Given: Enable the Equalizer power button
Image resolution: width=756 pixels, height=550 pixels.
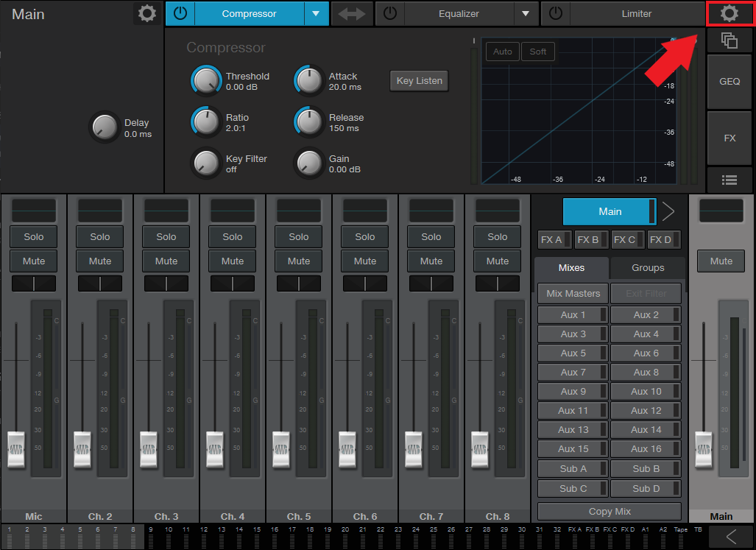Looking at the screenshot, I should 389,13.
